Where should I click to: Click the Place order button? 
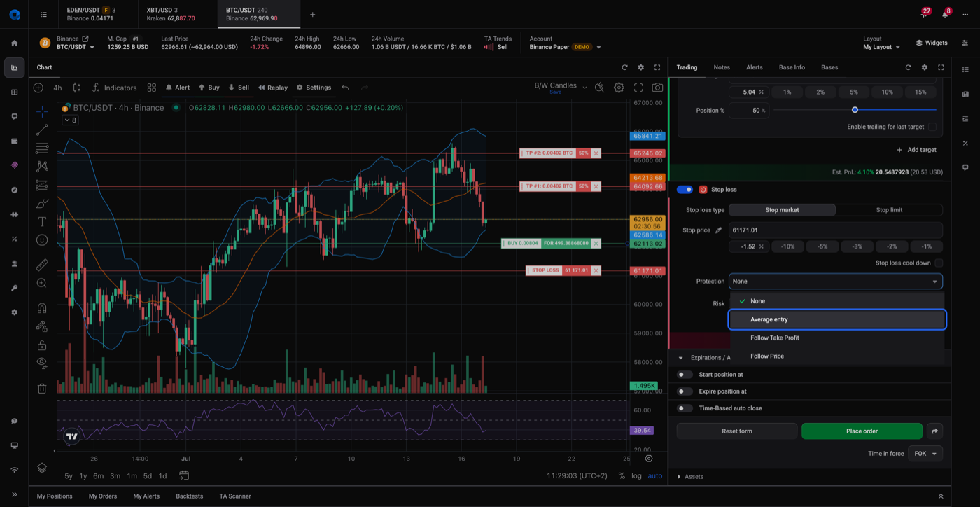point(862,431)
